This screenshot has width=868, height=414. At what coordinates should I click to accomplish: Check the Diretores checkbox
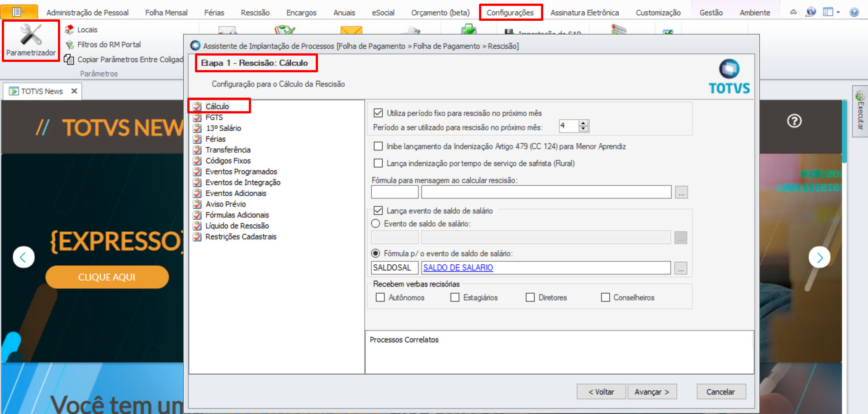530,297
